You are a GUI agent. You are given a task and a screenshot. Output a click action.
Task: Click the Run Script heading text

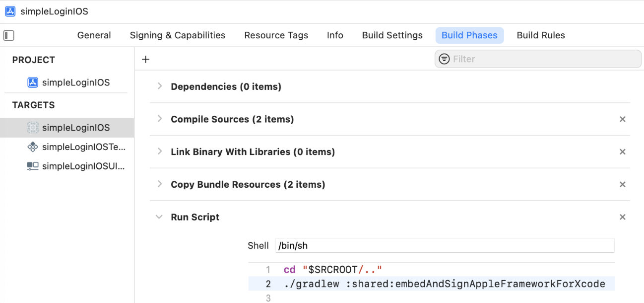click(x=195, y=217)
